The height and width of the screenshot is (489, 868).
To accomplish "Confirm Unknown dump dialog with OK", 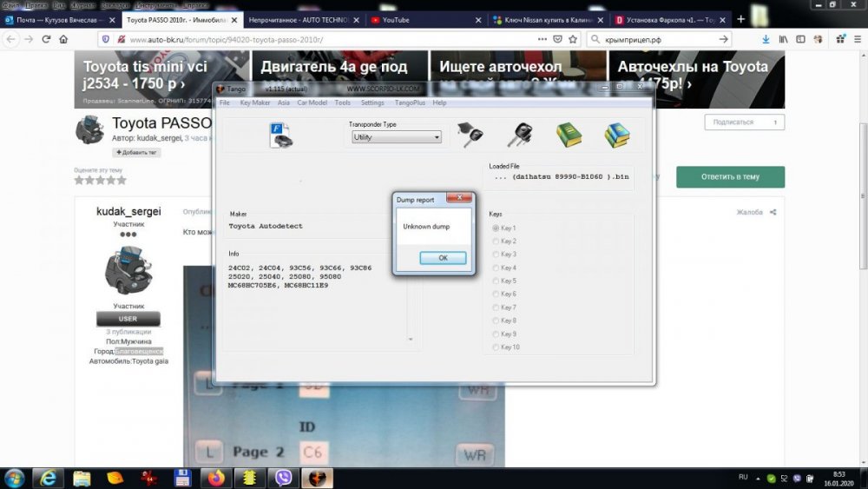I will tap(443, 257).
